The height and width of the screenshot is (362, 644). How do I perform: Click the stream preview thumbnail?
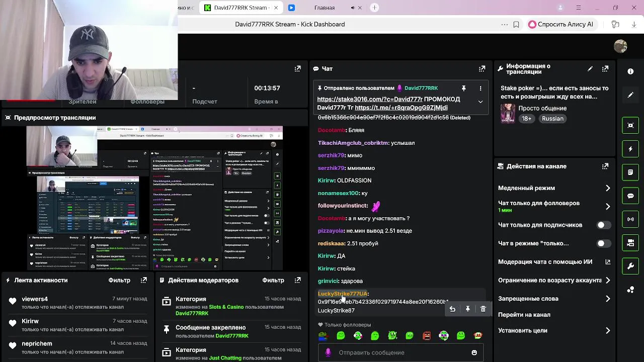pyautogui.click(x=154, y=198)
